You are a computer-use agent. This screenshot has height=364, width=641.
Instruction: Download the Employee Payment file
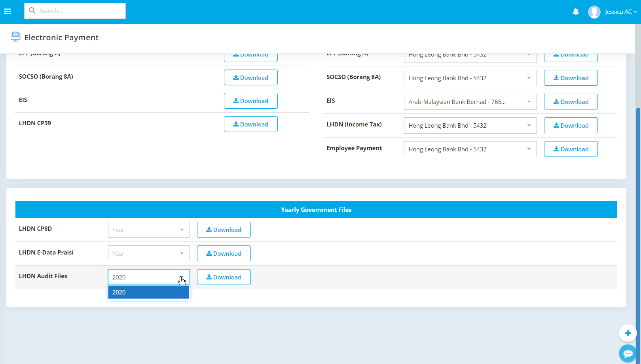(571, 149)
